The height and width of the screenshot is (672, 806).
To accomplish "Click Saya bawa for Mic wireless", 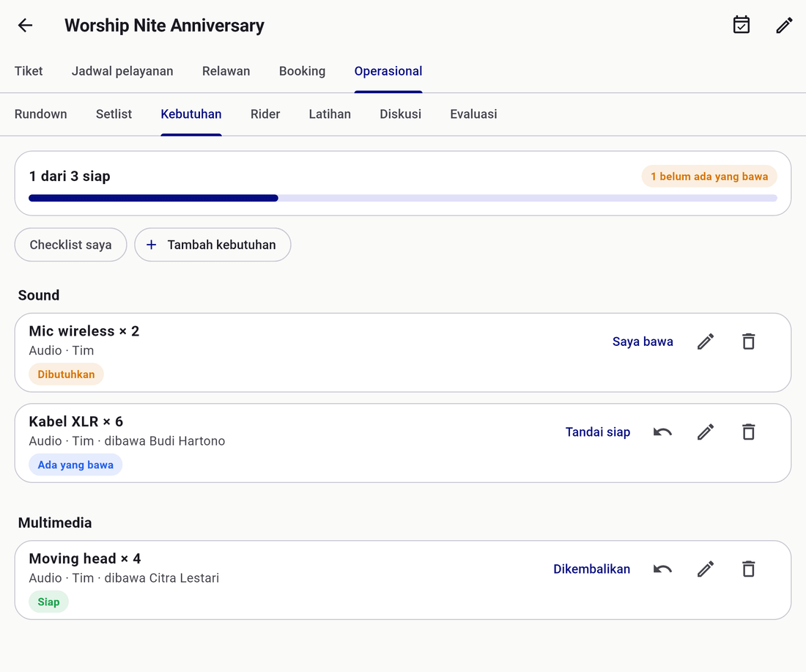I will pos(643,341).
